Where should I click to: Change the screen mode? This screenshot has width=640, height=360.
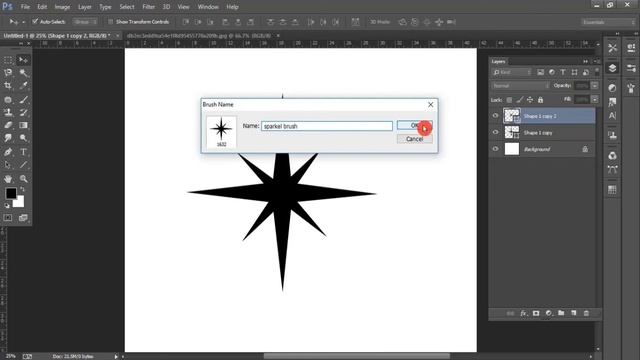[x=23, y=218]
